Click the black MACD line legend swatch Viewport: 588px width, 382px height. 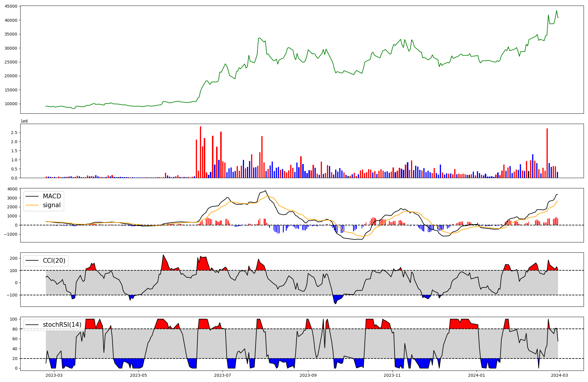pos(32,196)
